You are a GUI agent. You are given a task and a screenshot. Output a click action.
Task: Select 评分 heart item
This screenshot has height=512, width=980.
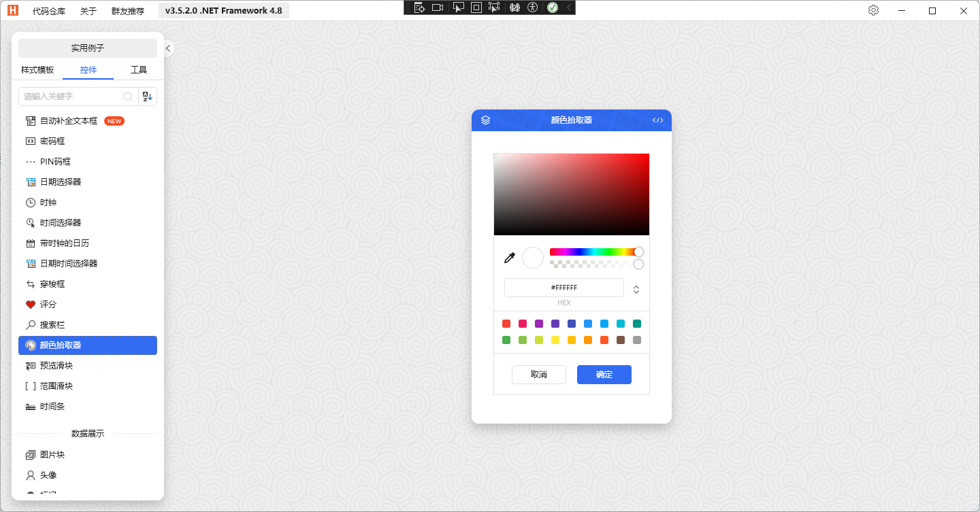coord(88,305)
